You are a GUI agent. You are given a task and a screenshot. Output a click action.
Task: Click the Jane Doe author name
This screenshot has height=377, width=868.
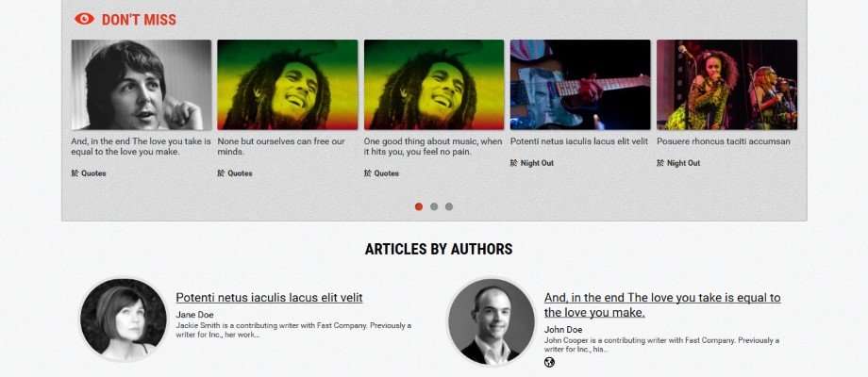coord(195,315)
